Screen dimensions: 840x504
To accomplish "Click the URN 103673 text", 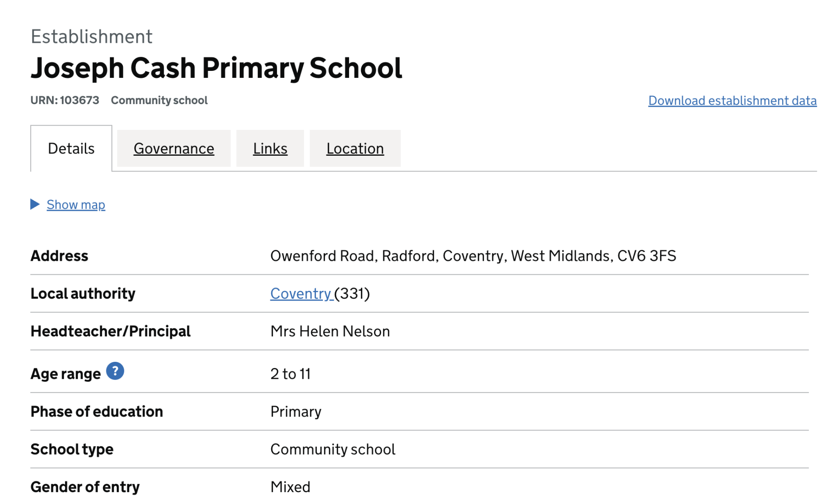I will [x=65, y=100].
